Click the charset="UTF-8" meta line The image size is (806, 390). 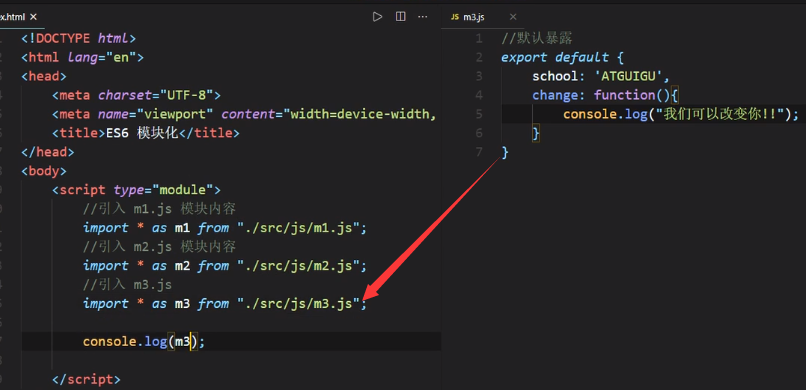pyautogui.click(x=137, y=95)
